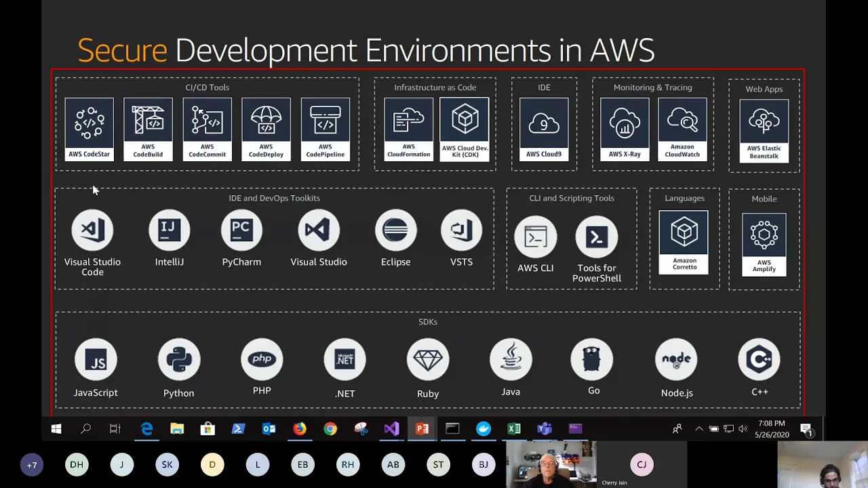Click the Amazon Corretto icon
The image size is (868, 488).
coord(684,242)
